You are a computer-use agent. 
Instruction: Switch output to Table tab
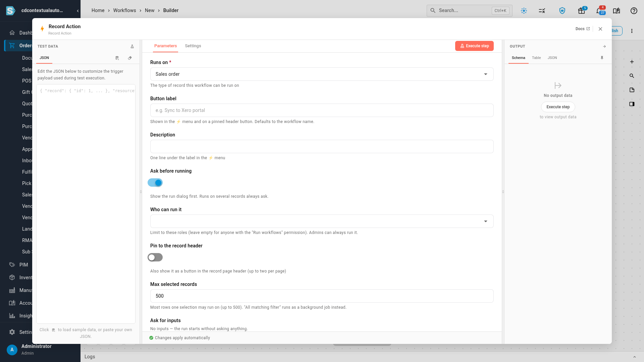(x=536, y=58)
